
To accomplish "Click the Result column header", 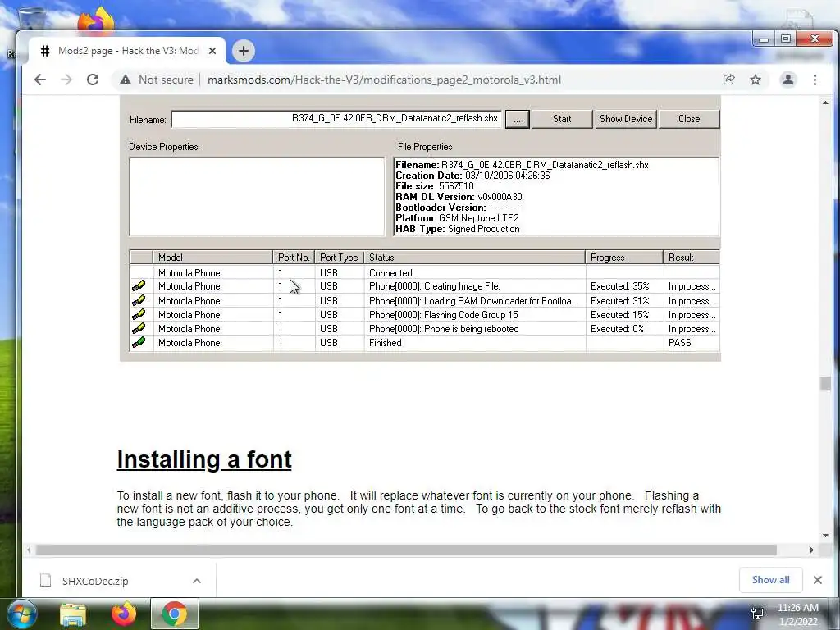I will (x=691, y=257).
